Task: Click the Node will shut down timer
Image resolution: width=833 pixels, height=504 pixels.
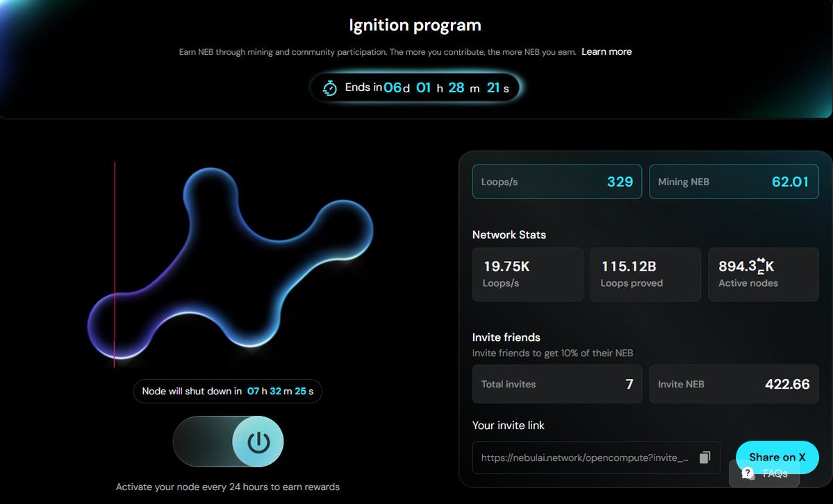Action: tap(227, 392)
